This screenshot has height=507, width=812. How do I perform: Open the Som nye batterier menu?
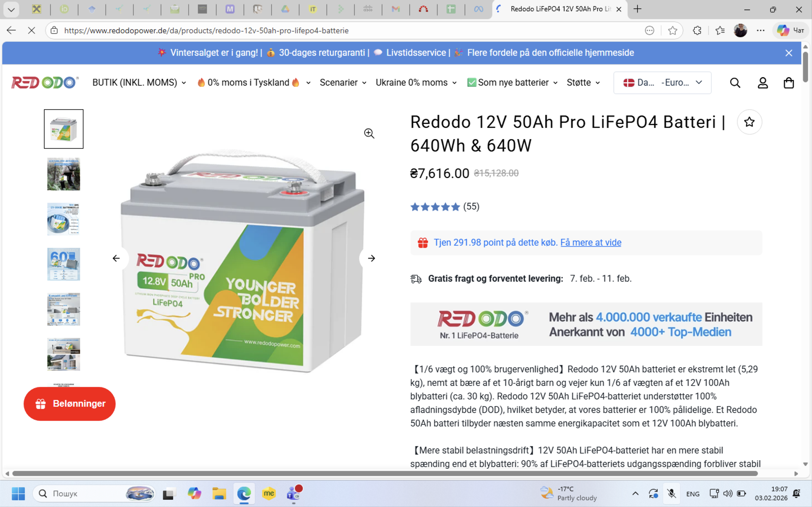[x=512, y=83]
